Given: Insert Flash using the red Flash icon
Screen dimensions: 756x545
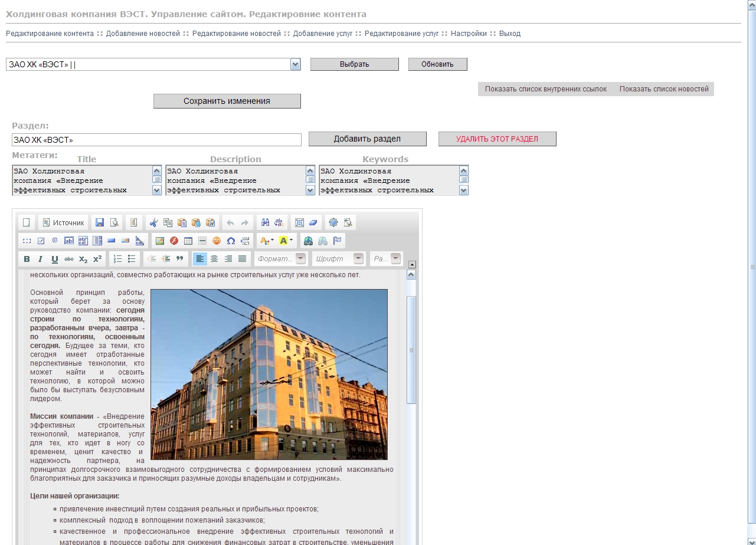Looking at the screenshot, I should 174,241.
